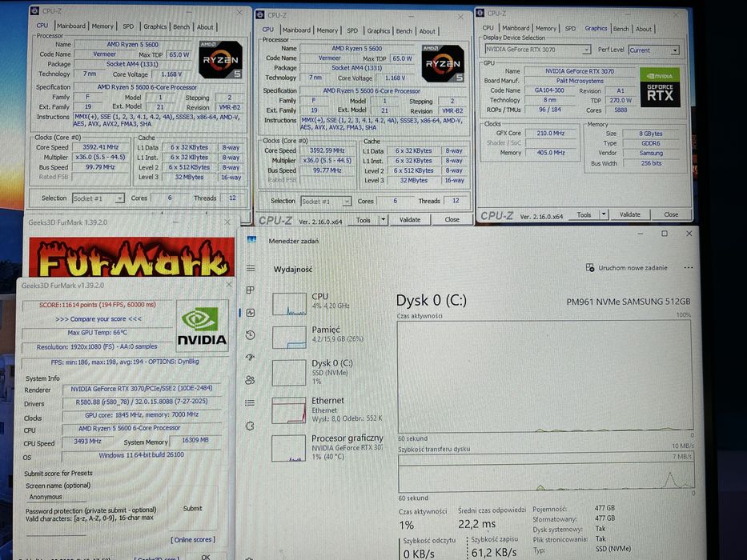Click Max GPU Temp: 66°C text
Screen dimensions: 747x560
pyautogui.click(x=97, y=332)
